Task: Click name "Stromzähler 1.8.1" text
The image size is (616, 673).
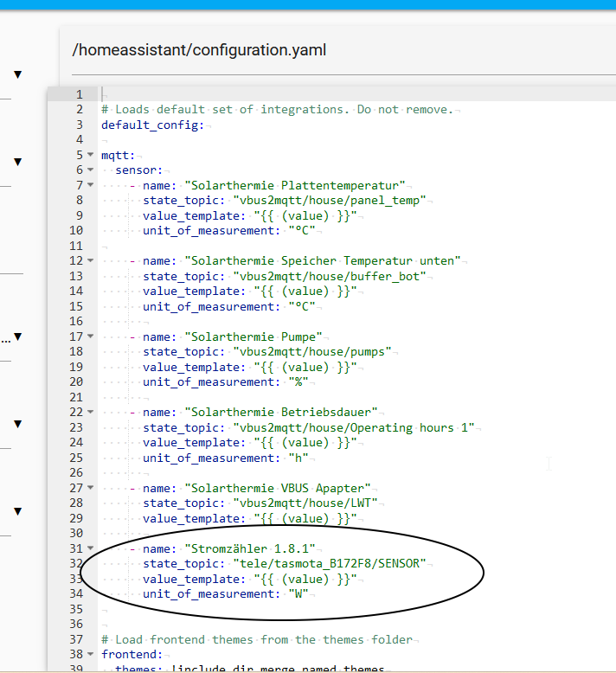Action: [228, 549]
